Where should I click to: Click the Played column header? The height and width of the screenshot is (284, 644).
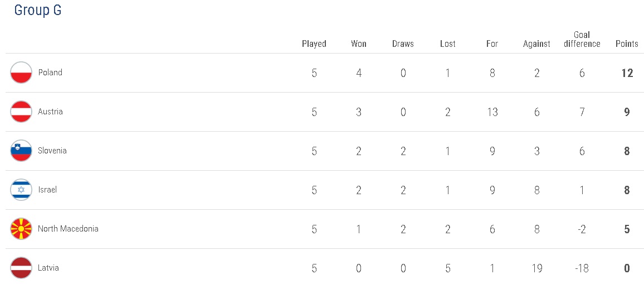[314, 44]
